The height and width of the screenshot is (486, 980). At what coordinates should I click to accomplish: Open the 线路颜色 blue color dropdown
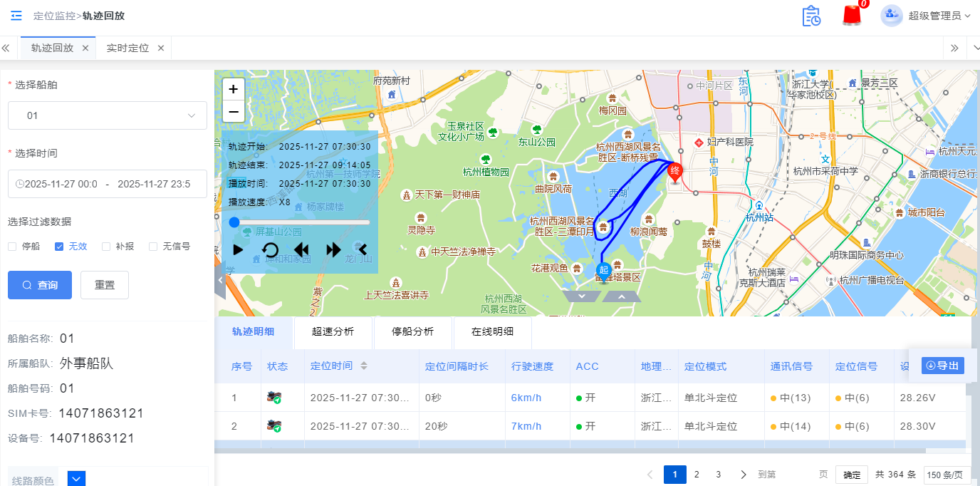click(77, 479)
